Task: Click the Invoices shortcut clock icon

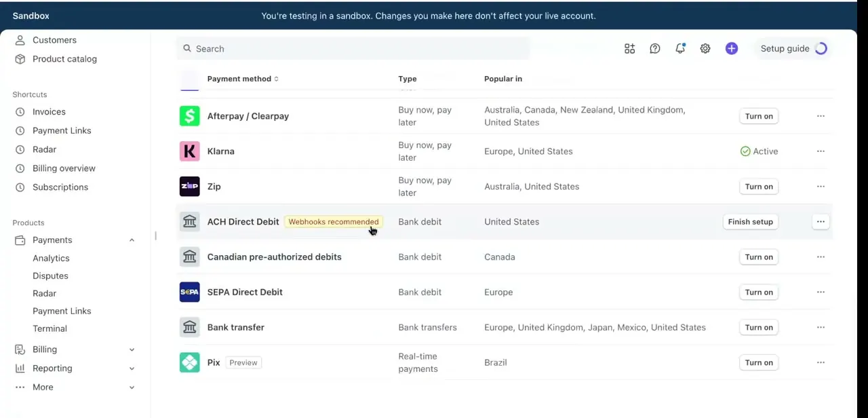Action: coord(20,112)
